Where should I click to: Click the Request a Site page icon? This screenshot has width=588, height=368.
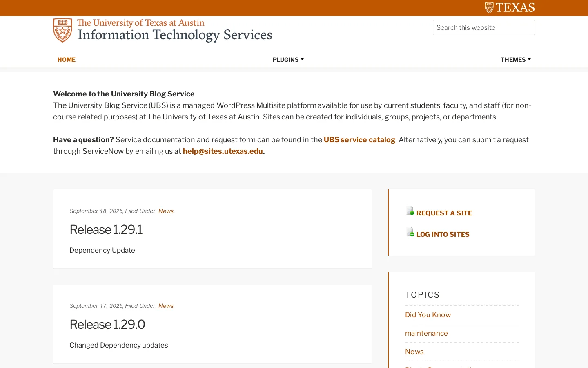(x=410, y=211)
